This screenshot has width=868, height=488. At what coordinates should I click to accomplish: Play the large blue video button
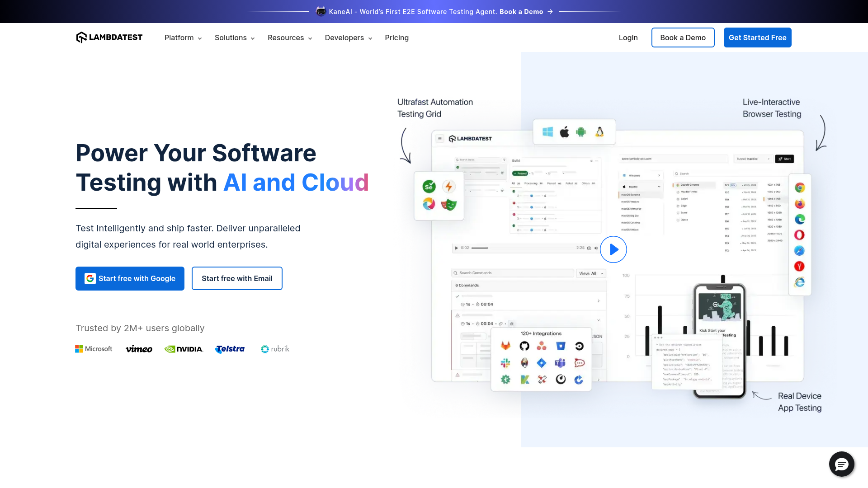tap(613, 249)
